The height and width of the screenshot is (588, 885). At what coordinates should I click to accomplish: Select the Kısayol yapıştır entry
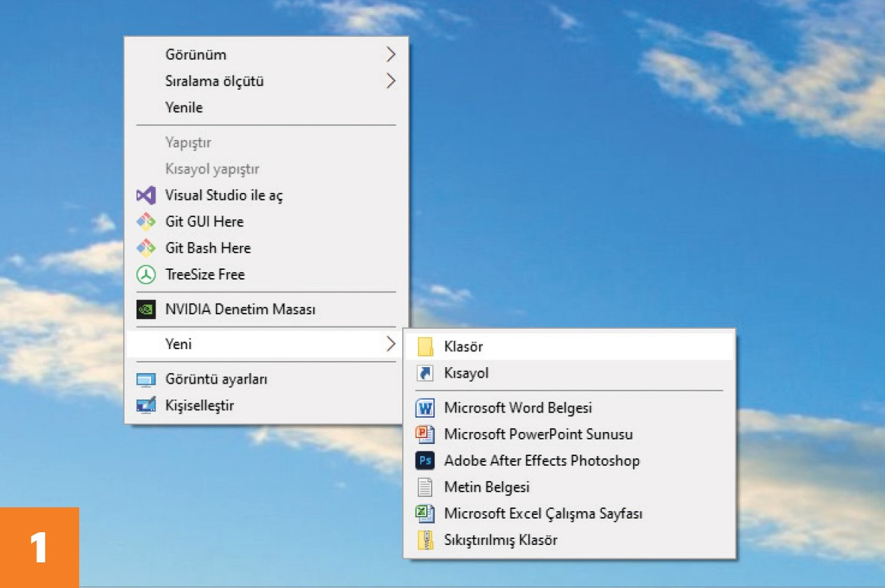coord(266,169)
